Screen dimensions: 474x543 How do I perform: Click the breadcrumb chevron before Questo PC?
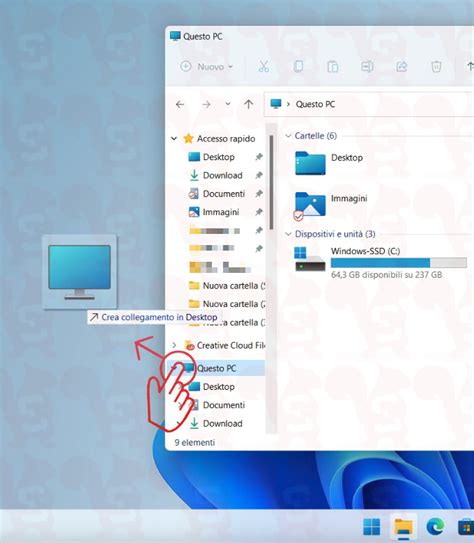pos(288,104)
